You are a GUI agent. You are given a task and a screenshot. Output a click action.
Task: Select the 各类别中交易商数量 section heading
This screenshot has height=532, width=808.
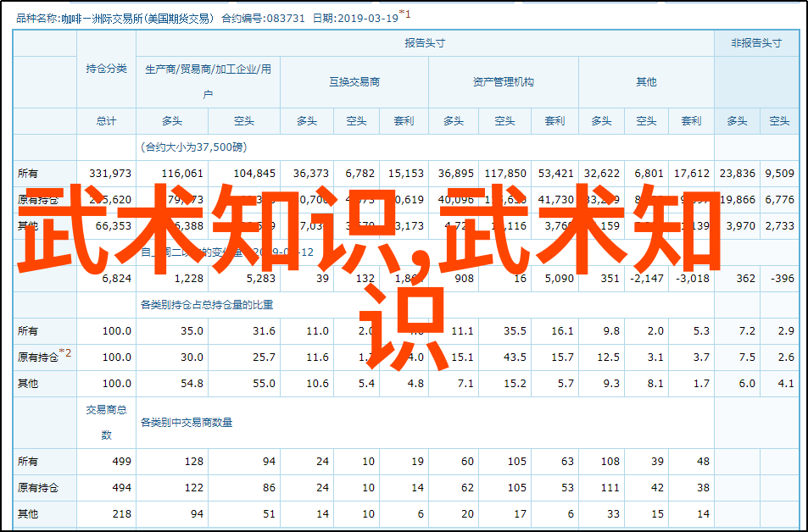187,422
